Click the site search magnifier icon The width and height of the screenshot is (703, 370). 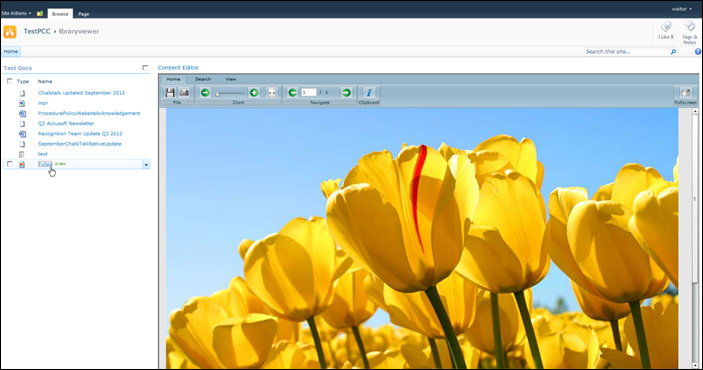tap(673, 52)
